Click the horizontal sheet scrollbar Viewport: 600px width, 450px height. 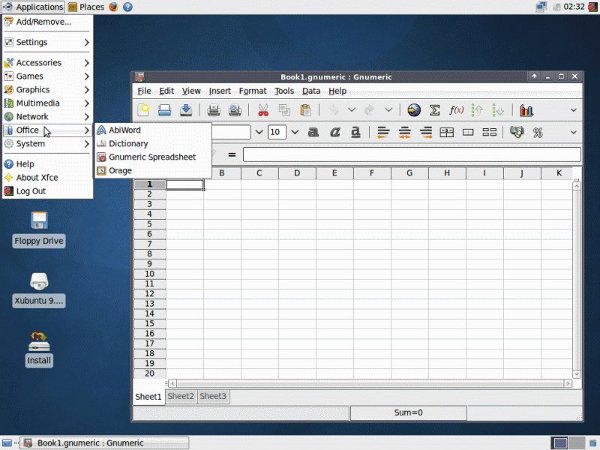click(370, 383)
